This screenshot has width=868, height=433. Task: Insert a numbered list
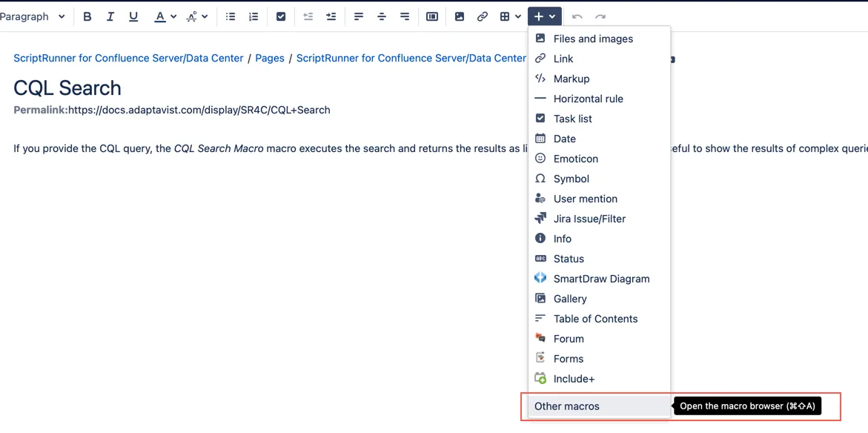pos(254,16)
